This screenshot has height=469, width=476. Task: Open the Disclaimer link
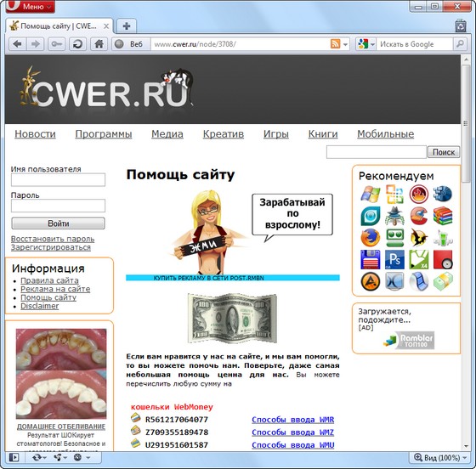39,306
